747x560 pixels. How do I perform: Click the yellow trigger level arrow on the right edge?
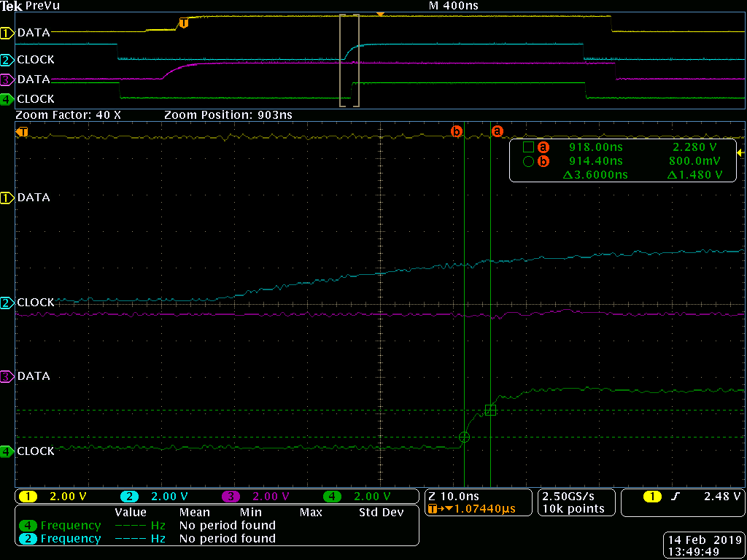point(742,153)
